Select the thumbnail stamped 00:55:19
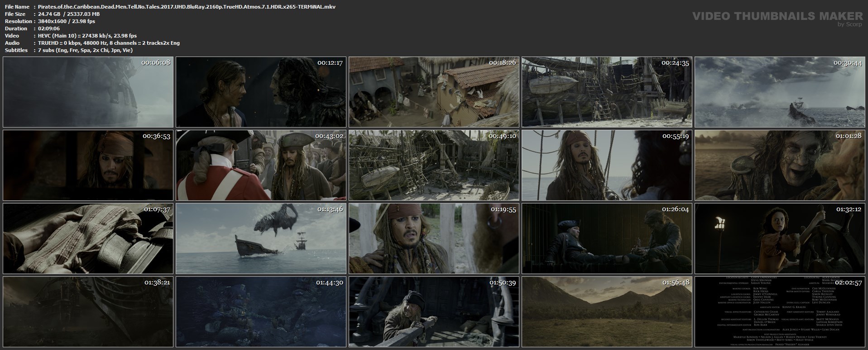This screenshot has width=868, height=350. pos(607,166)
